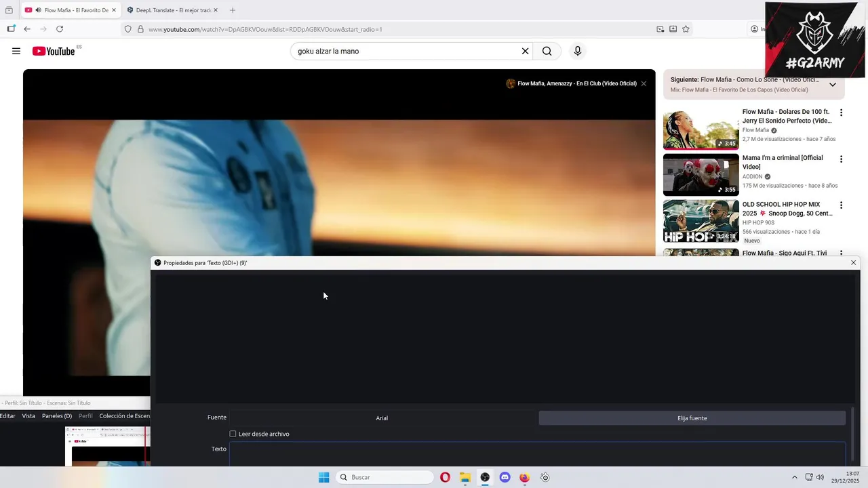
Task: Close the Propiedades para Texto (GDI+) dialog
Action: click(853, 262)
